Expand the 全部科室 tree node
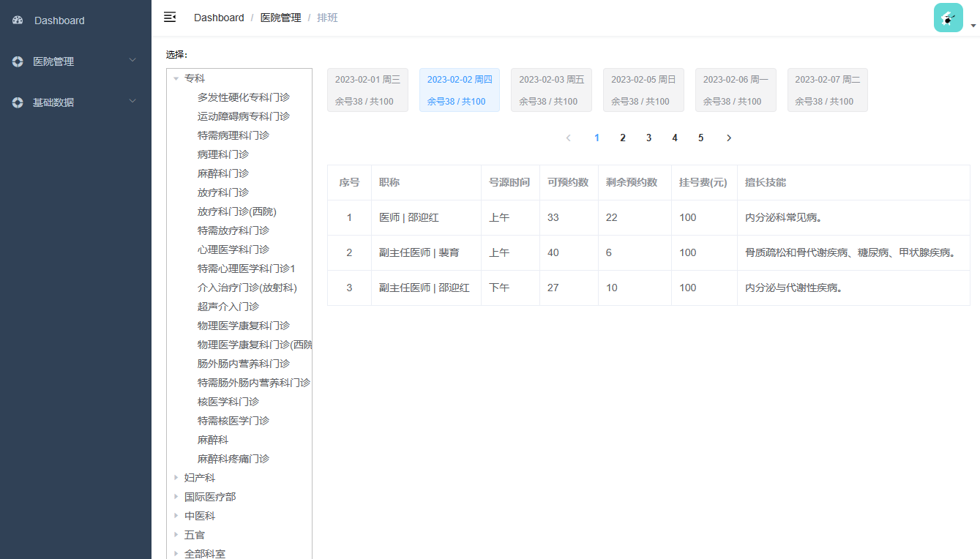980x559 pixels. [x=176, y=554]
